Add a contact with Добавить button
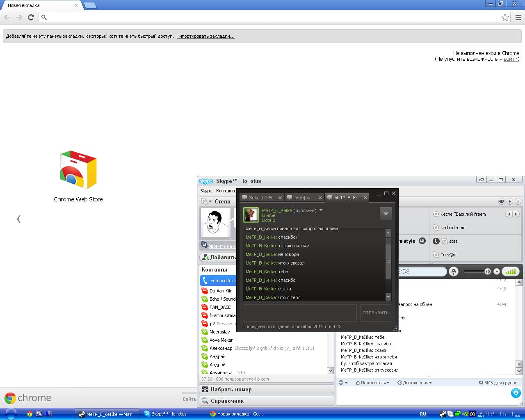Image resolution: width=525 pixels, height=420 pixels. coord(218,257)
